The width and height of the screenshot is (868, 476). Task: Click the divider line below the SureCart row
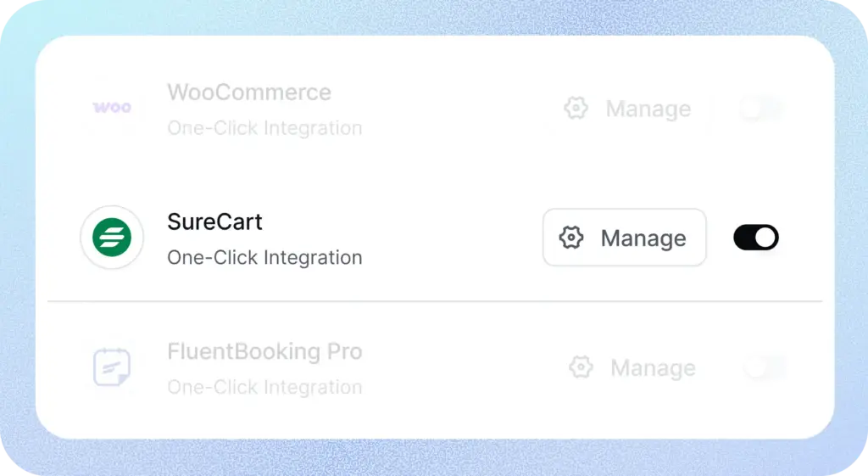(x=434, y=301)
